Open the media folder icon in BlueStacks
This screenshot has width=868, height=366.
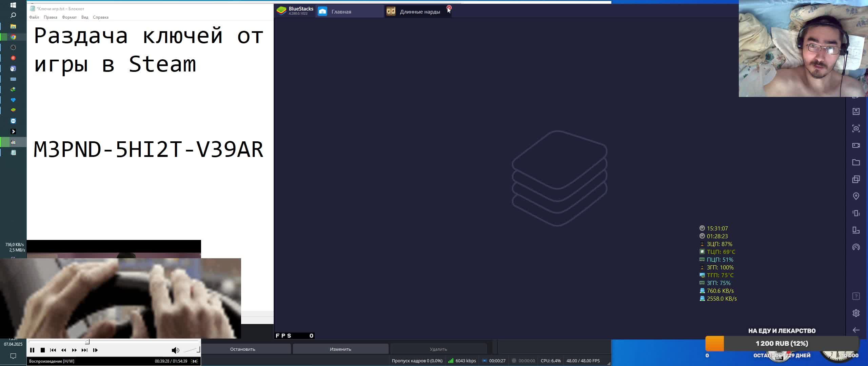click(856, 162)
